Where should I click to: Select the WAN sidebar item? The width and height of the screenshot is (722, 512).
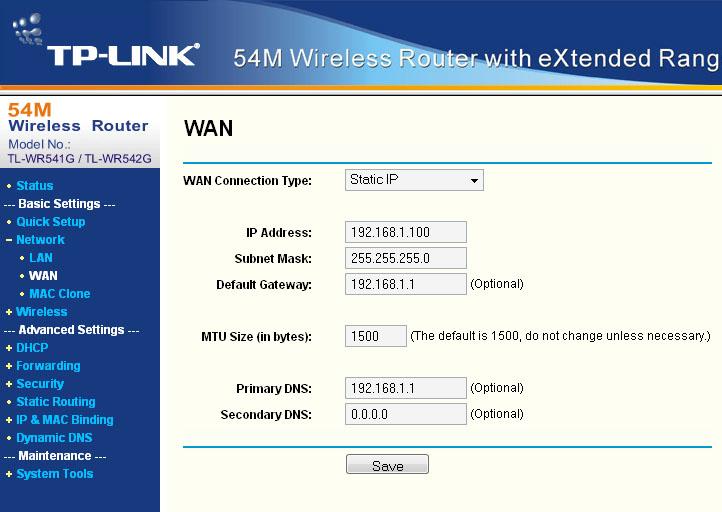pos(43,275)
